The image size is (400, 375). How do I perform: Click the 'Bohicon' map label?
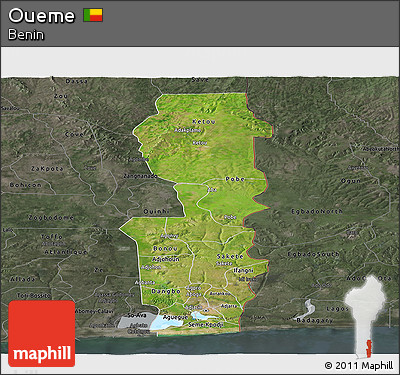26,185
